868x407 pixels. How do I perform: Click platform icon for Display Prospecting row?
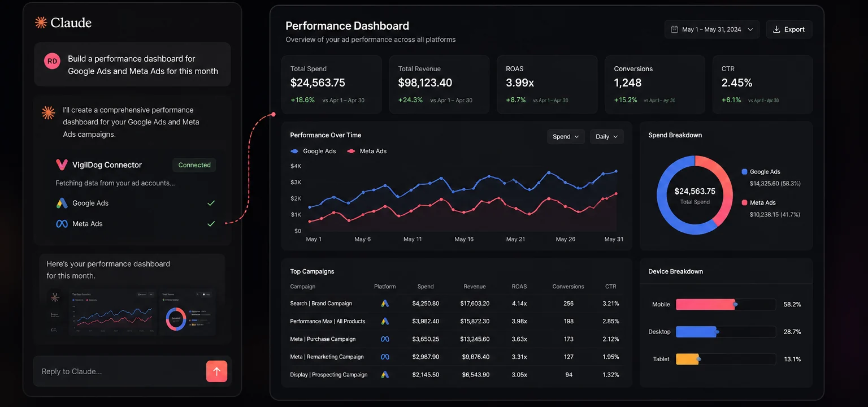385,375
